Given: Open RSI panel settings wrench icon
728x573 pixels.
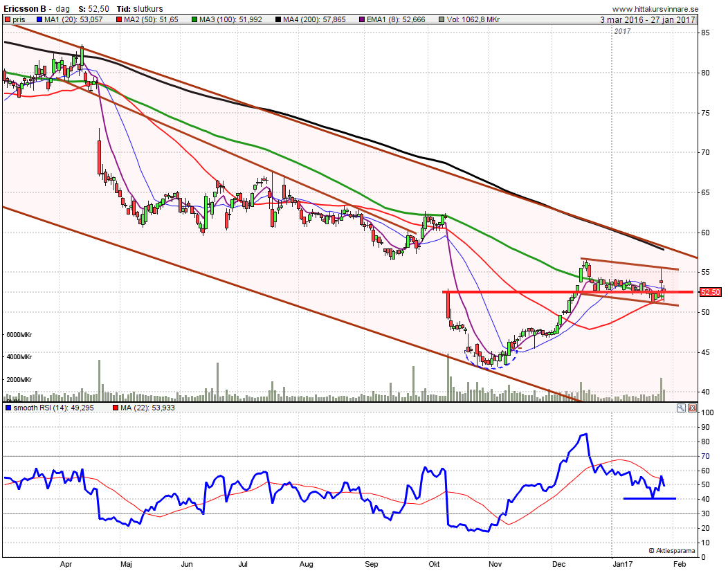Looking at the screenshot, I should pyautogui.click(x=681, y=408).
